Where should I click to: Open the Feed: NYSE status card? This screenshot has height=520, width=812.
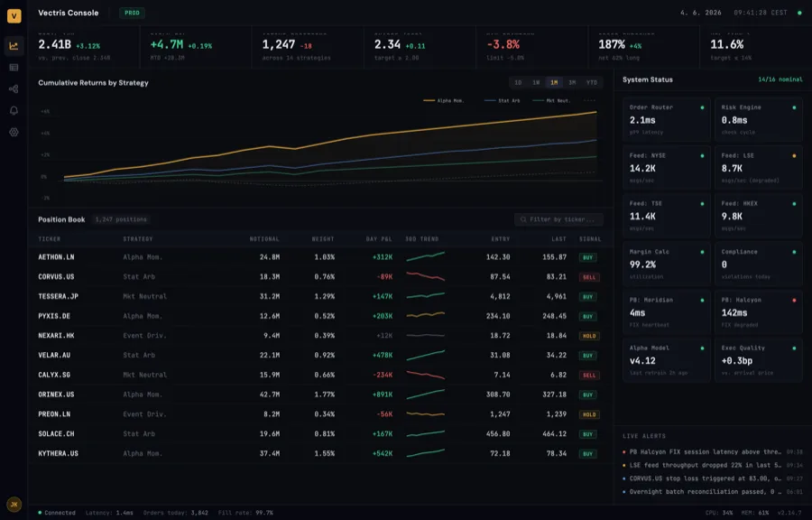click(667, 168)
